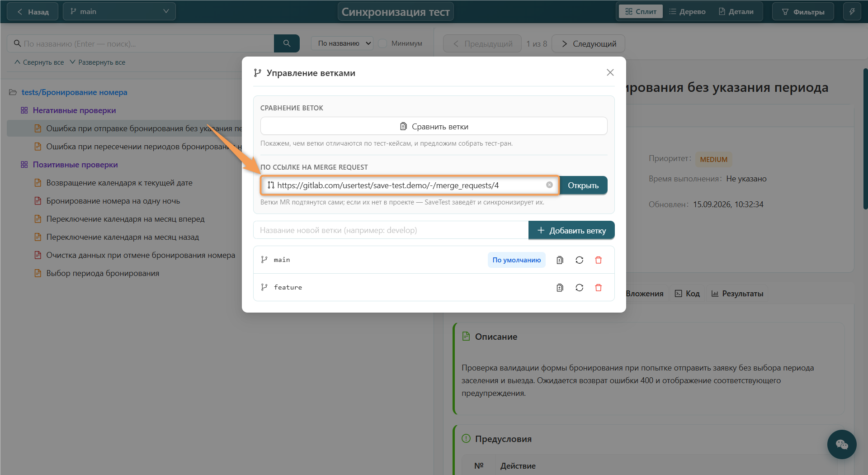Open the По названию sort dropdown

[342, 43]
